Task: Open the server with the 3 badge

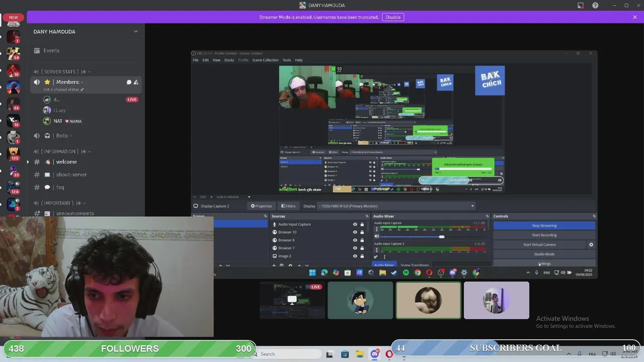Action: pyautogui.click(x=13, y=204)
